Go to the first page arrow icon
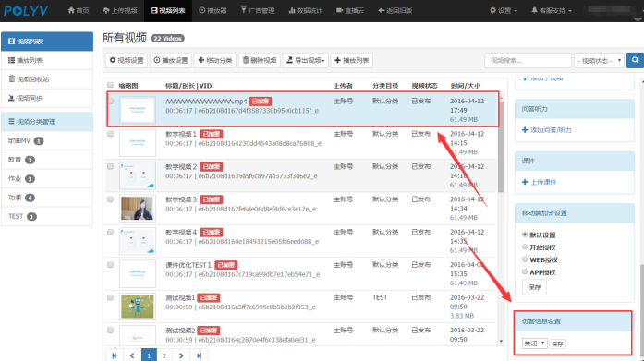 point(115,355)
